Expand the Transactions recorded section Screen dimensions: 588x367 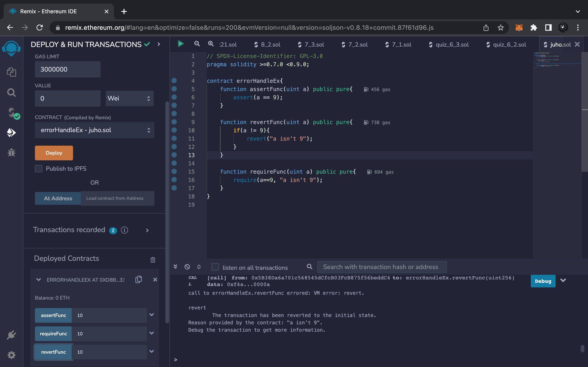147,230
